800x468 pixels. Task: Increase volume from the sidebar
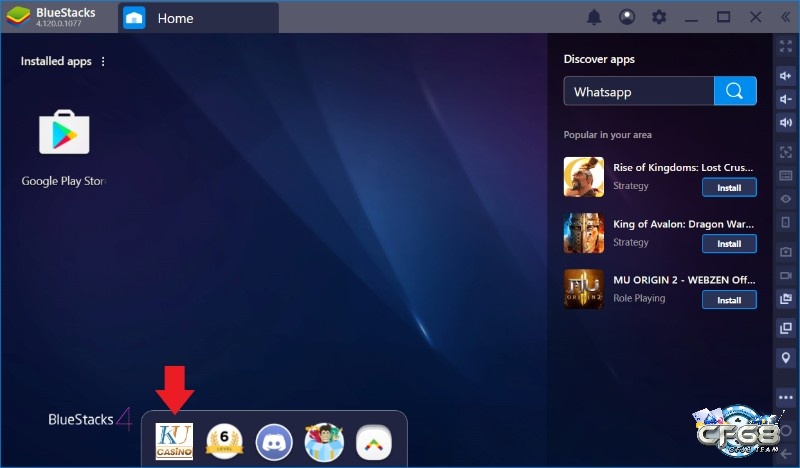click(x=786, y=76)
